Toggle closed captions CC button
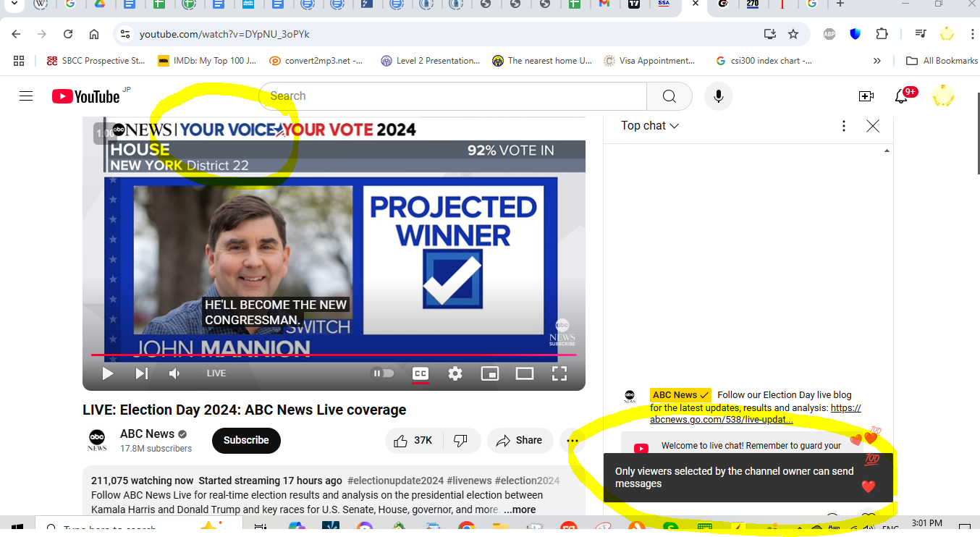 421,373
